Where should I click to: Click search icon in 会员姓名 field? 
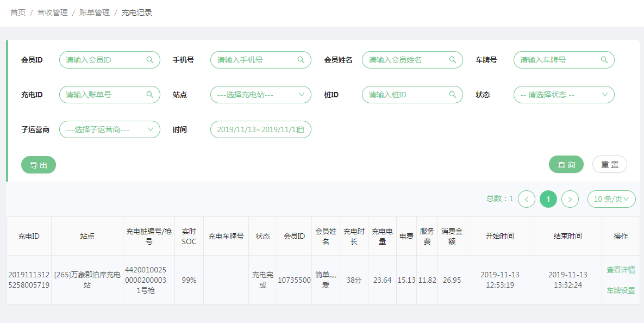(453, 60)
